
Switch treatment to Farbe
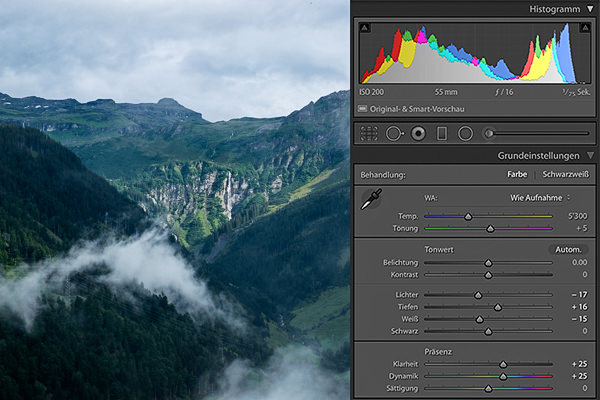(x=517, y=175)
